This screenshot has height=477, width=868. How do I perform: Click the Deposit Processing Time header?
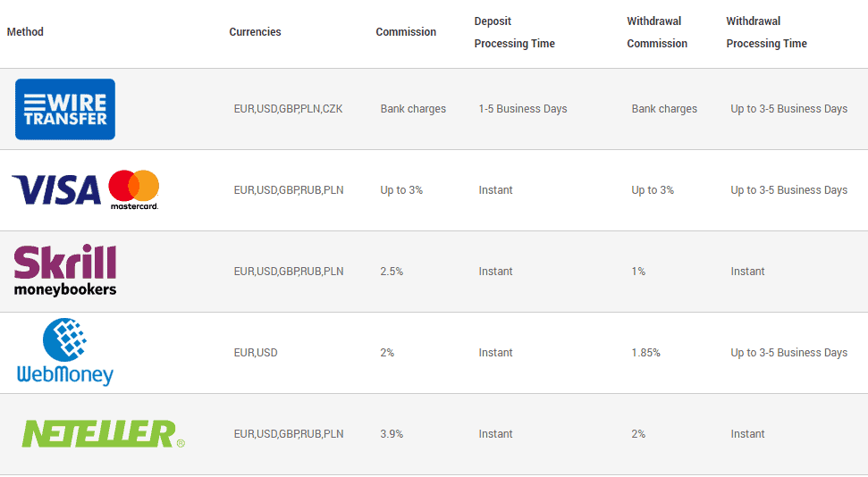click(x=514, y=32)
